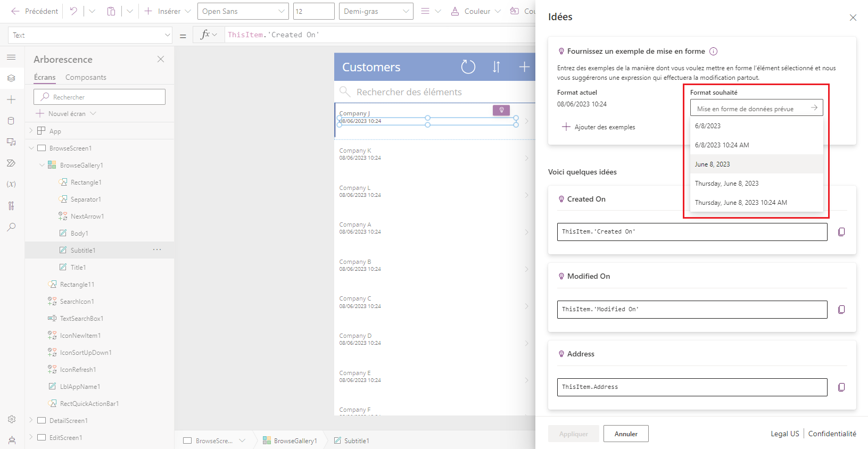Click the purple ideas lightbulb badge
This screenshot has width=868, height=449.
coord(501,110)
